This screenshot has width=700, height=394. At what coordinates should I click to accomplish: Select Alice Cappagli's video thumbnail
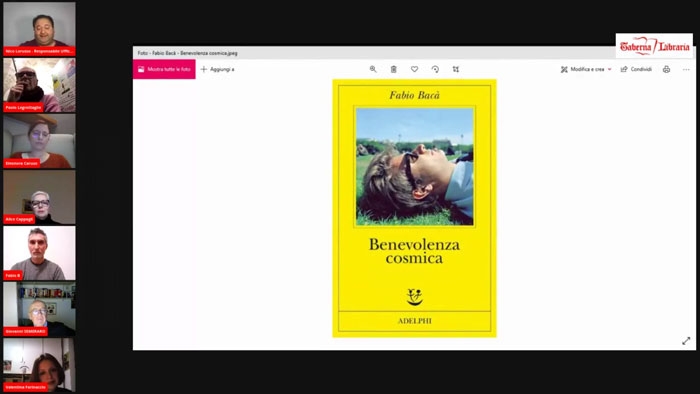(x=39, y=197)
